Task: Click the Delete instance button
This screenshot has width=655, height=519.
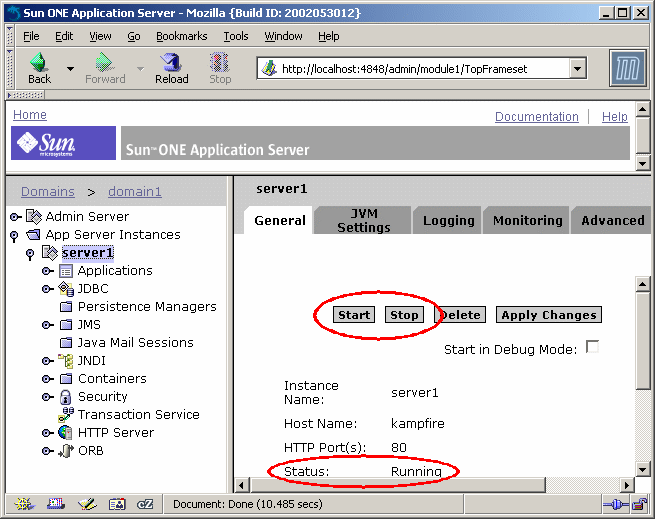Action: pos(460,315)
